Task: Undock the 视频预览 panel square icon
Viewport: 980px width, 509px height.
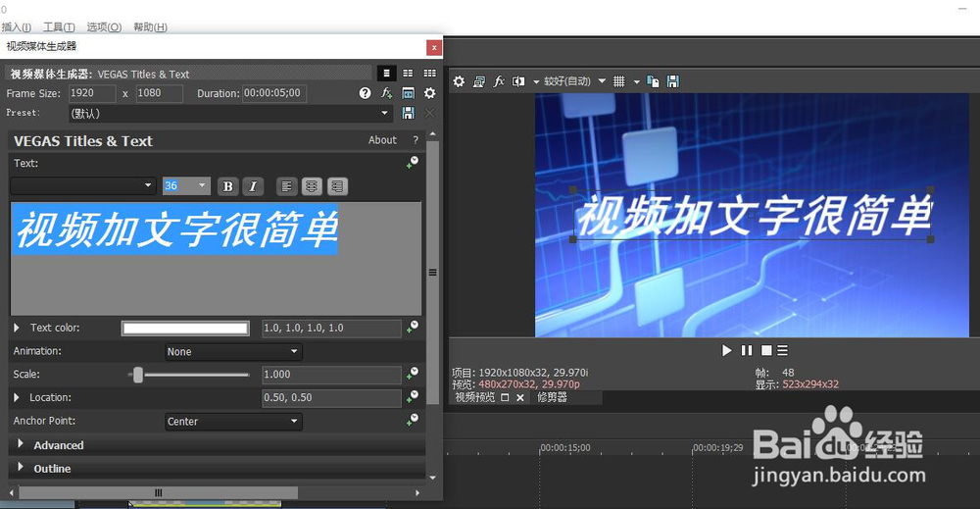Action: tap(505, 398)
